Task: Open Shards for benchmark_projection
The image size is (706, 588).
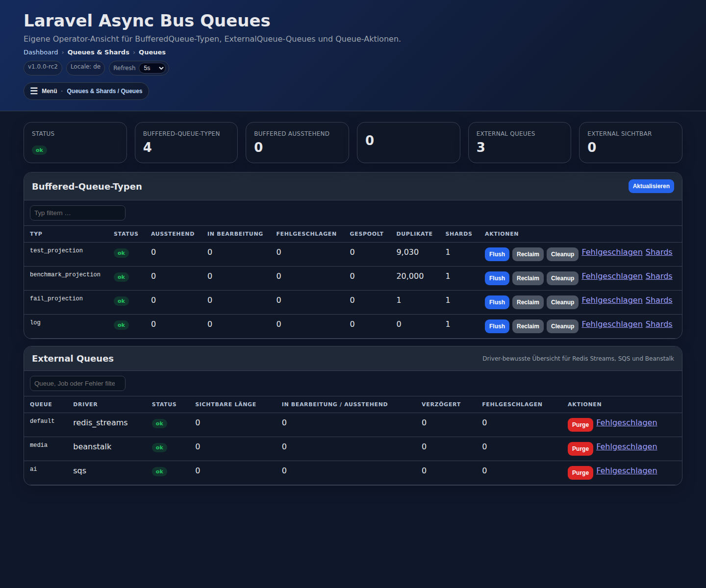Action: click(x=659, y=276)
